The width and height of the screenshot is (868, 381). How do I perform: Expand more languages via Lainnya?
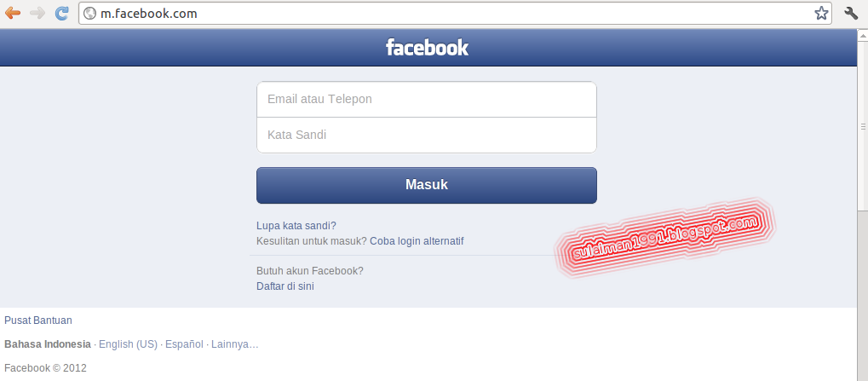[x=235, y=344]
